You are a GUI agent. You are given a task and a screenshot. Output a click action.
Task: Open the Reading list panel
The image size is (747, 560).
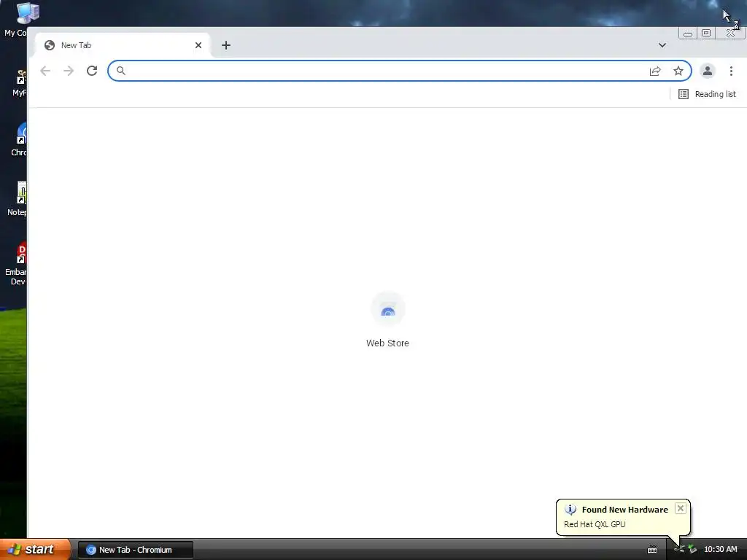[708, 94]
